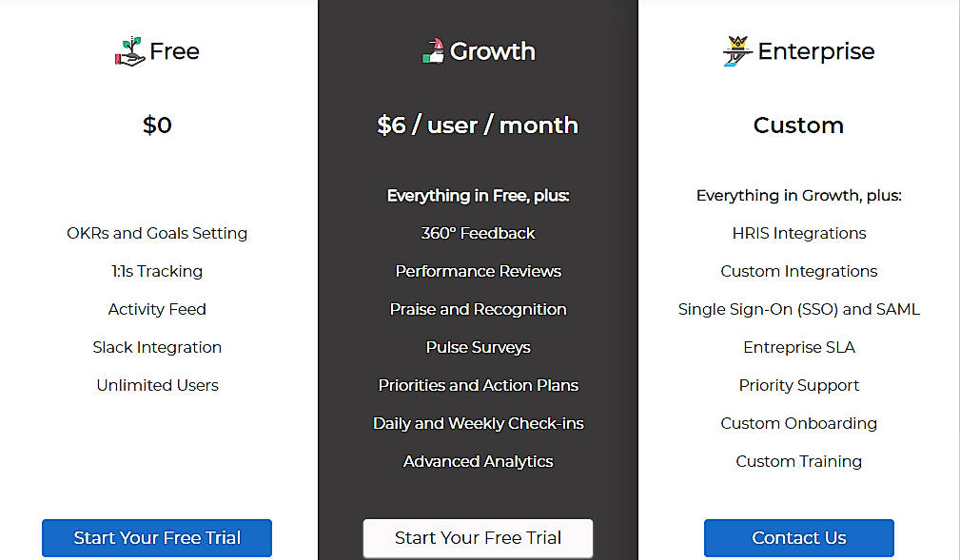Select the Growth plan heading
The height and width of the screenshot is (560, 960).
coord(493,51)
